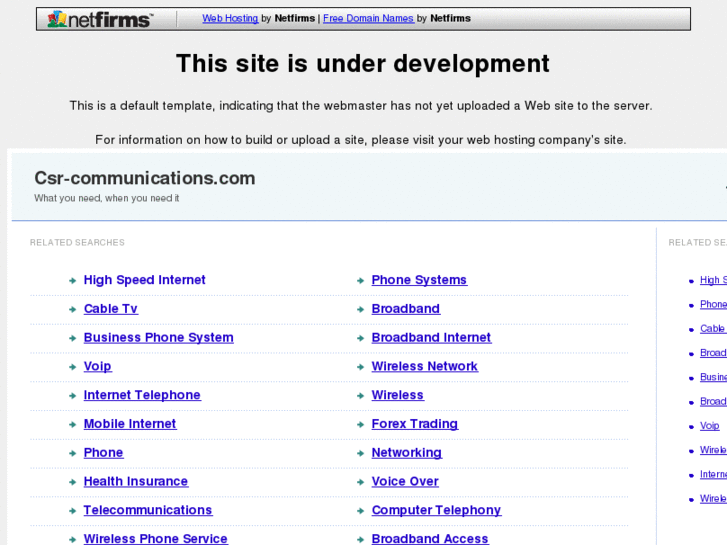
Task: Open the Wireless Network link
Action: tap(425, 366)
